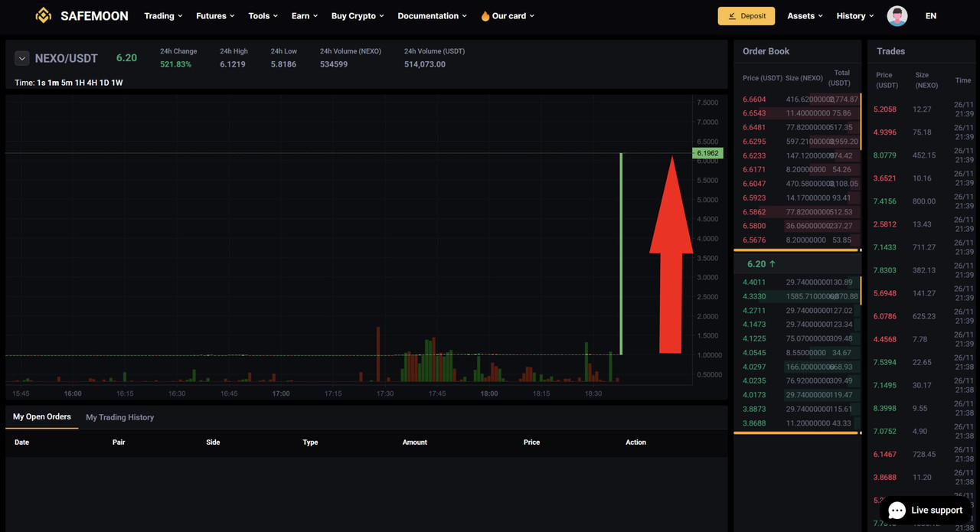This screenshot has height=532, width=980.
Task: Switch language via EN selector
Action: (x=931, y=16)
